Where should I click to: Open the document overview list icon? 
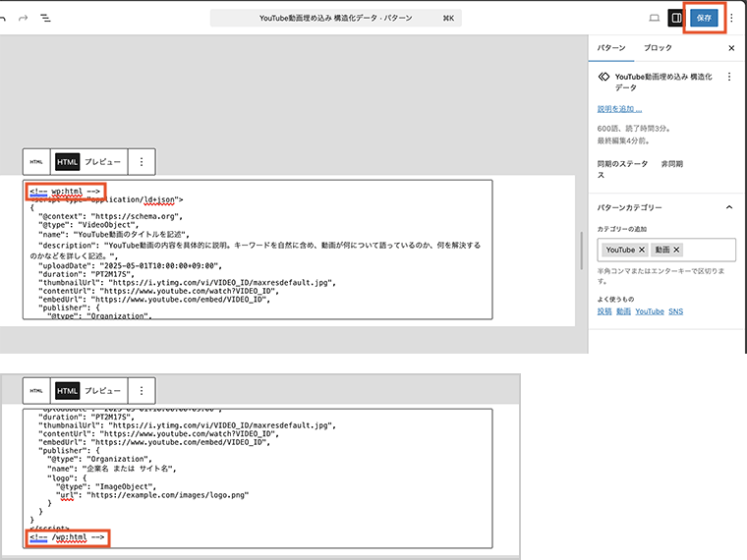(46, 18)
